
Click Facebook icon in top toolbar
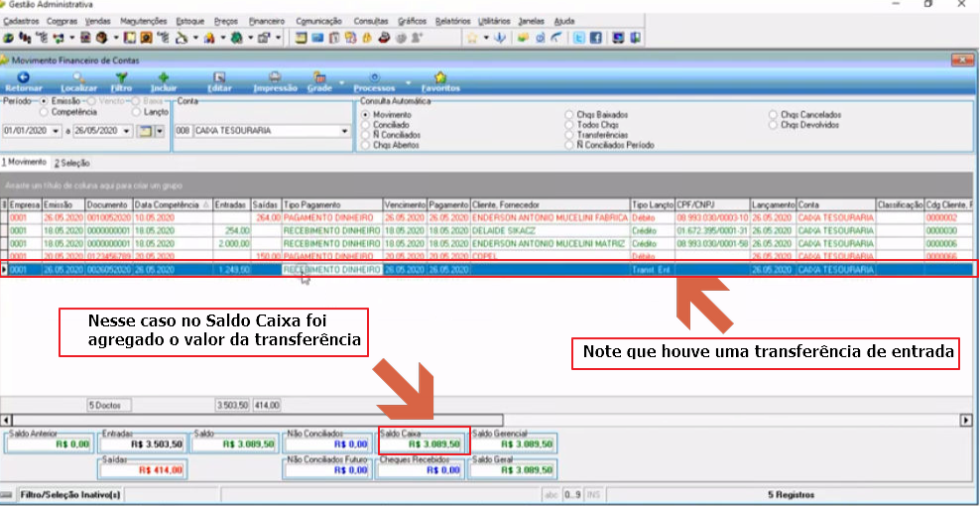[x=595, y=38]
